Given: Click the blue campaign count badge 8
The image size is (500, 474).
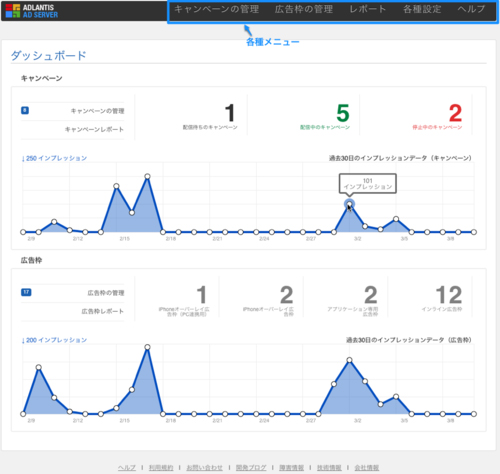Looking at the screenshot, I should 25,110.
